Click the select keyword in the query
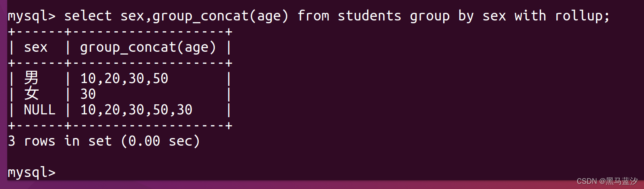Viewport: 644px width, 189px height. (x=88, y=16)
